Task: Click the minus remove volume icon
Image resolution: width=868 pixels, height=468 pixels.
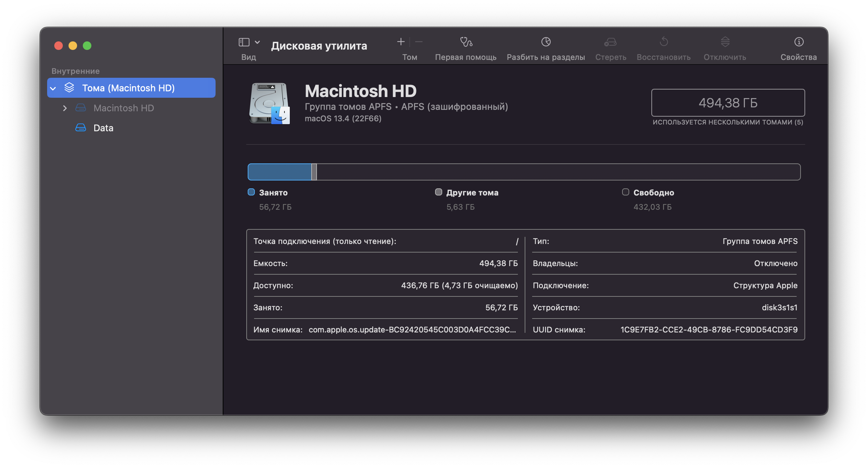Action: pyautogui.click(x=419, y=42)
